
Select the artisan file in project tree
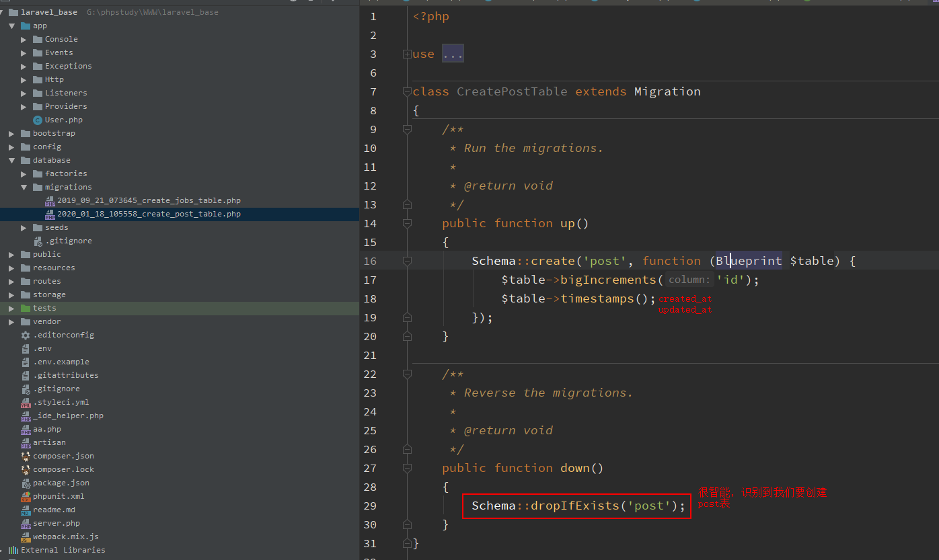(x=49, y=443)
